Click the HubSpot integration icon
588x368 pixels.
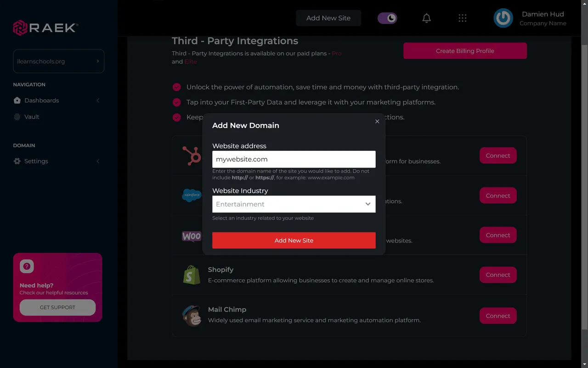(x=192, y=155)
